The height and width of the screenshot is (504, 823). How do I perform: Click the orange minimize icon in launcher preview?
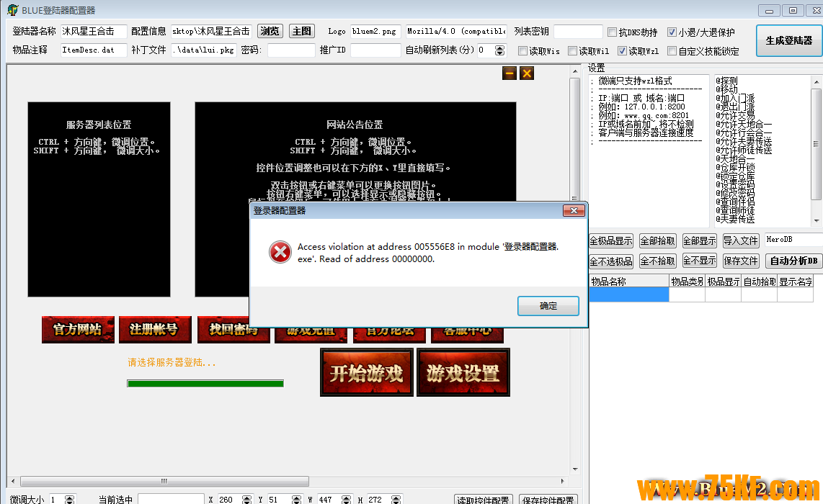point(509,73)
